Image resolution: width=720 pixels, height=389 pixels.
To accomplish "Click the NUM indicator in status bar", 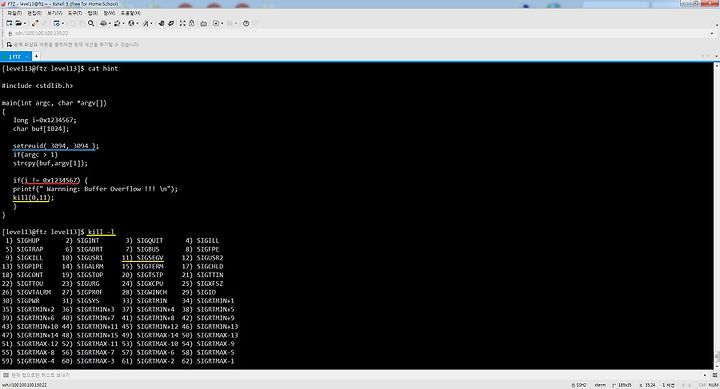I will [713, 385].
